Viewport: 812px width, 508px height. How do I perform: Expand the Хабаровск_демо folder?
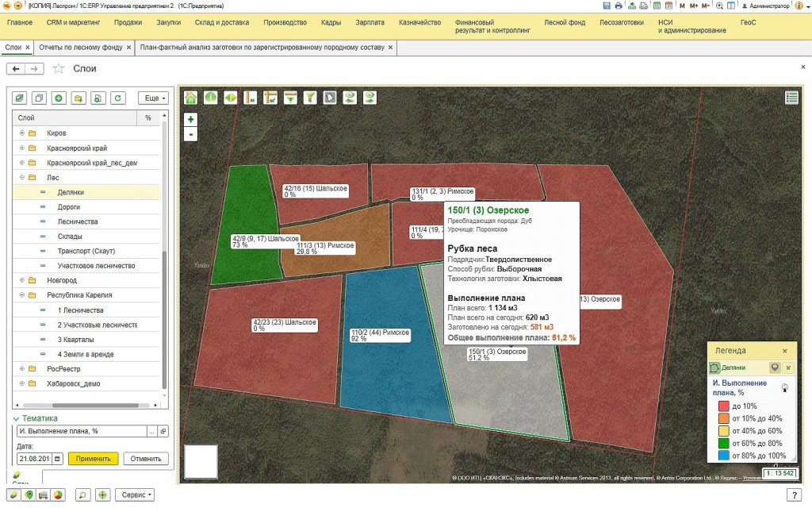21,383
